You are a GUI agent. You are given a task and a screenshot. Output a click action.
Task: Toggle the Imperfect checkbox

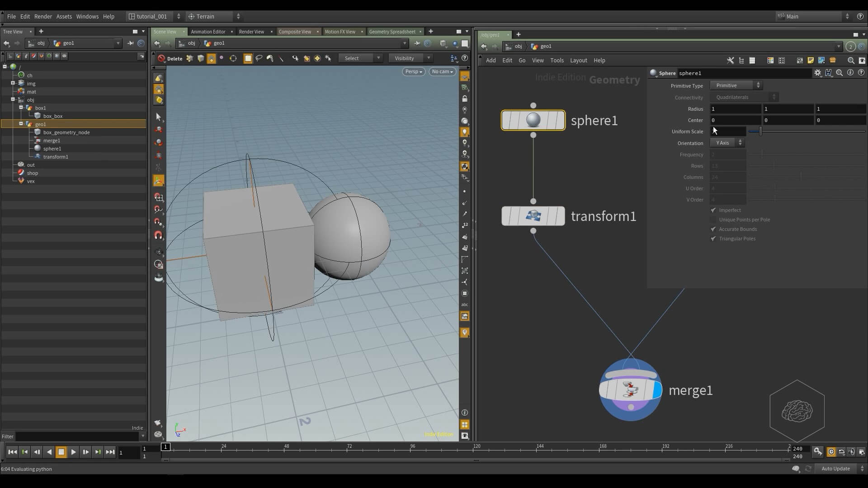[713, 210]
